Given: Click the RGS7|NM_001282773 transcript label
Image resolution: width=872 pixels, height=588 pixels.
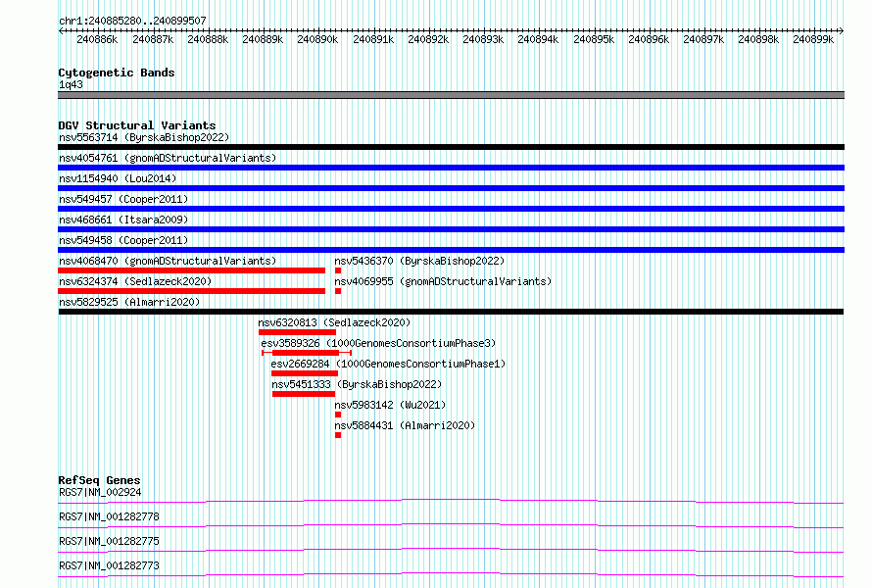Looking at the screenshot, I should pos(109,565).
